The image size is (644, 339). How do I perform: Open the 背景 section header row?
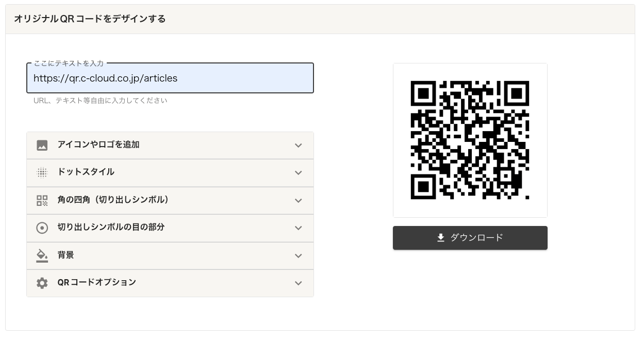[170, 255]
